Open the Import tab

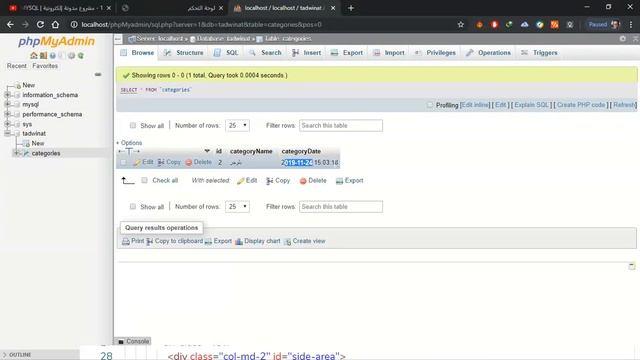click(x=389, y=53)
